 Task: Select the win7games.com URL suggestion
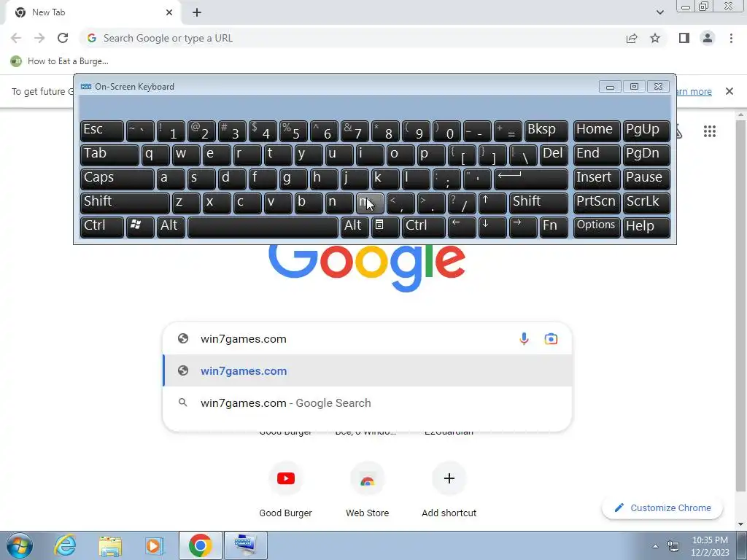click(x=368, y=371)
